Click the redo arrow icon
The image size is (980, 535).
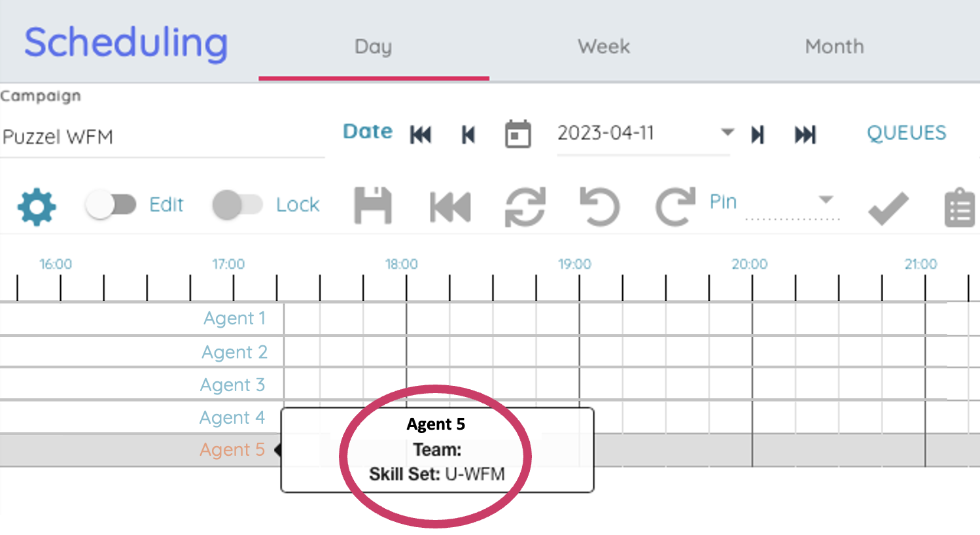click(x=675, y=207)
